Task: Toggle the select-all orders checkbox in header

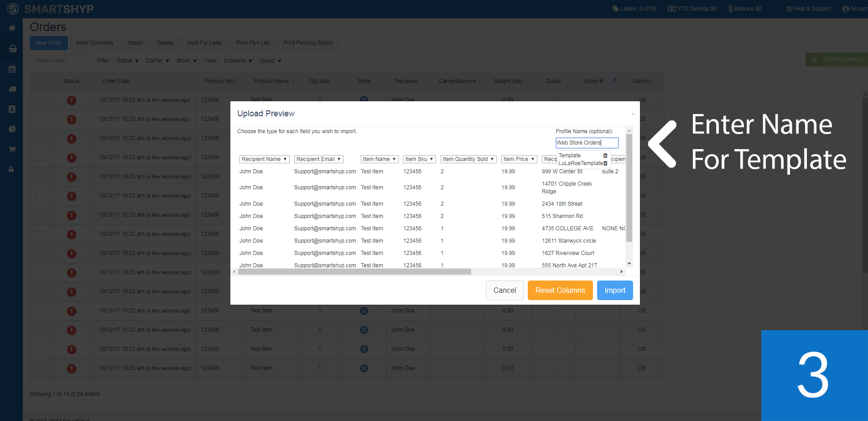Action: [x=40, y=81]
